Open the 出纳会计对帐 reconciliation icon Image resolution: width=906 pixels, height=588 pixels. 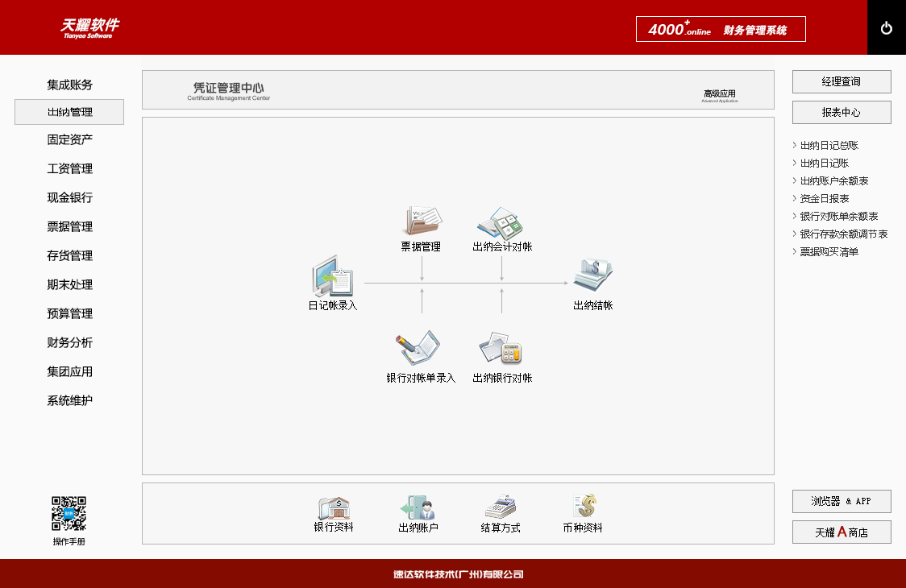501,221
